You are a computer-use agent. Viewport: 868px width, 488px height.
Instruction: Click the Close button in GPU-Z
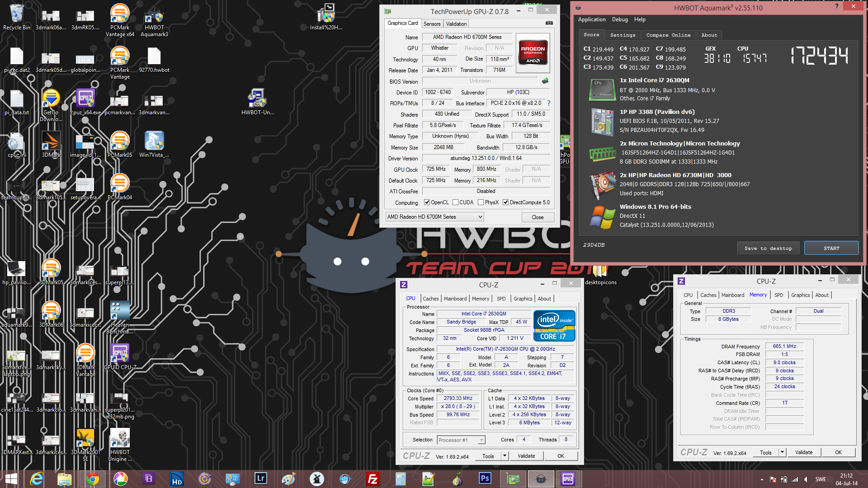click(538, 217)
